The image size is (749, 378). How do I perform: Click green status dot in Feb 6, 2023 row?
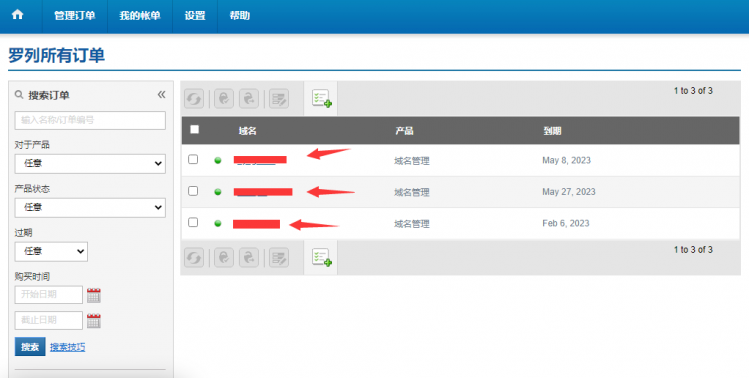click(x=218, y=223)
